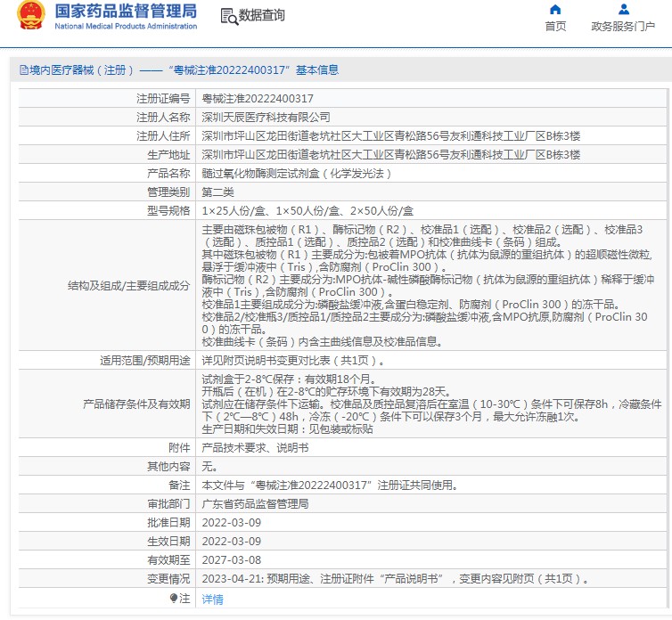This screenshot has height=620, width=672.
Task: Click approving department 广东省药品监督管理局
Action: 255,504
